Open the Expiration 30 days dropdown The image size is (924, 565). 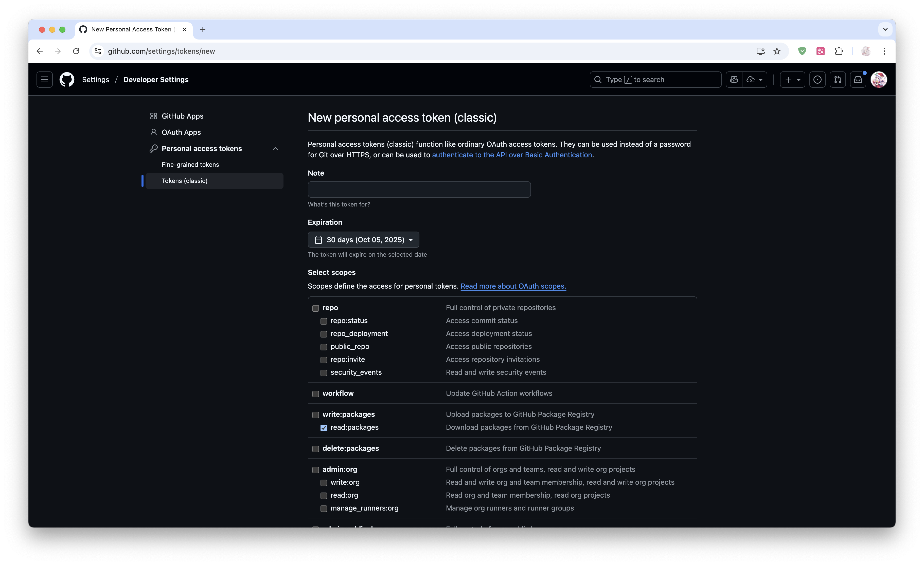coord(363,240)
